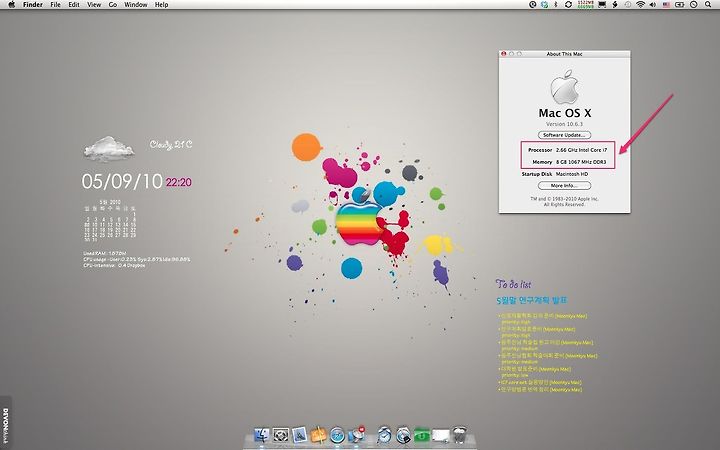720x450 pixels.
Task: Click the "2.66 GHz Intel Core i7" processor value
Action: [x=581, y=150]
